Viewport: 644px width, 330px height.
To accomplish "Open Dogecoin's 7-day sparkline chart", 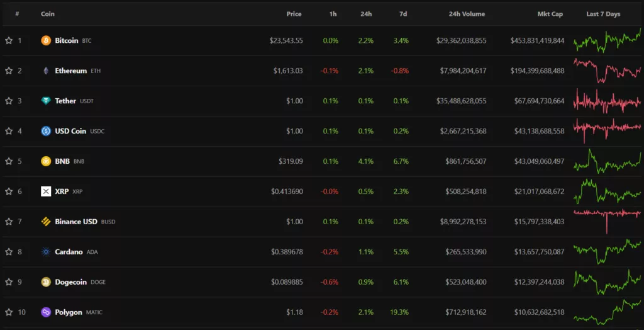I will click(x=607, y=282).
